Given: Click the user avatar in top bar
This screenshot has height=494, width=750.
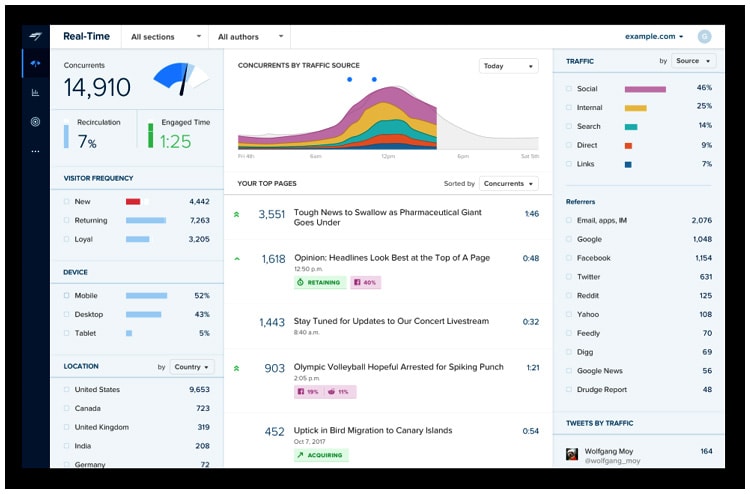Looking at the screenshot, I should [704, 36].
